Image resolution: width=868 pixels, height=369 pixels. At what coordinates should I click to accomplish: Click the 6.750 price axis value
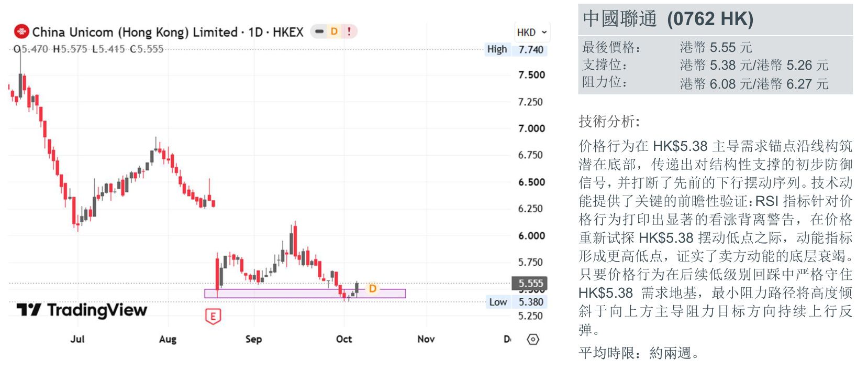click(530, 155)
